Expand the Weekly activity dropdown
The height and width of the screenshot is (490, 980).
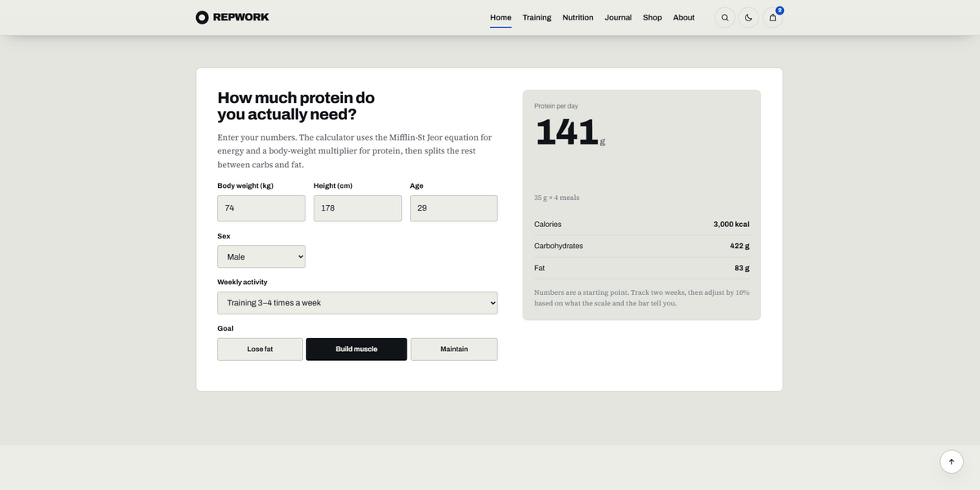pyautogui.click(x=358, y=303)
